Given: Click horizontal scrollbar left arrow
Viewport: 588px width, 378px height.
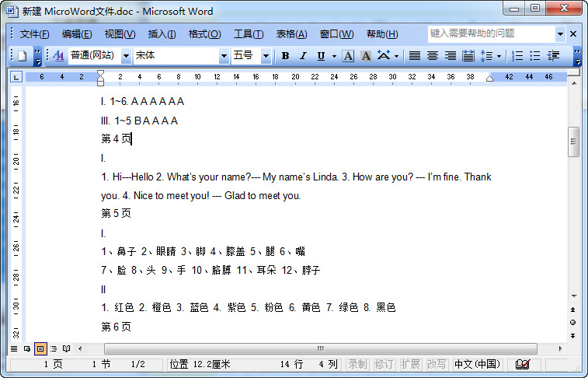Looking at the screenshot, I should [x=80, y=349].
